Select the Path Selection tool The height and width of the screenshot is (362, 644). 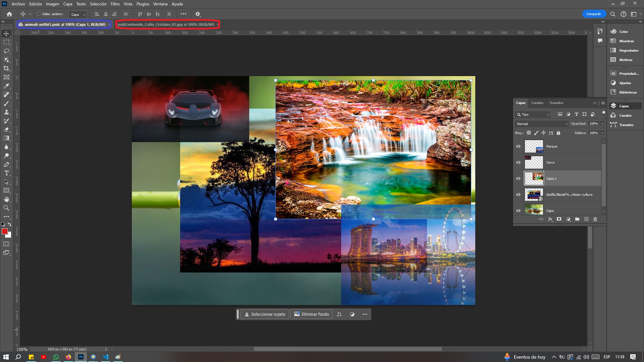click(x=6, y=182)
